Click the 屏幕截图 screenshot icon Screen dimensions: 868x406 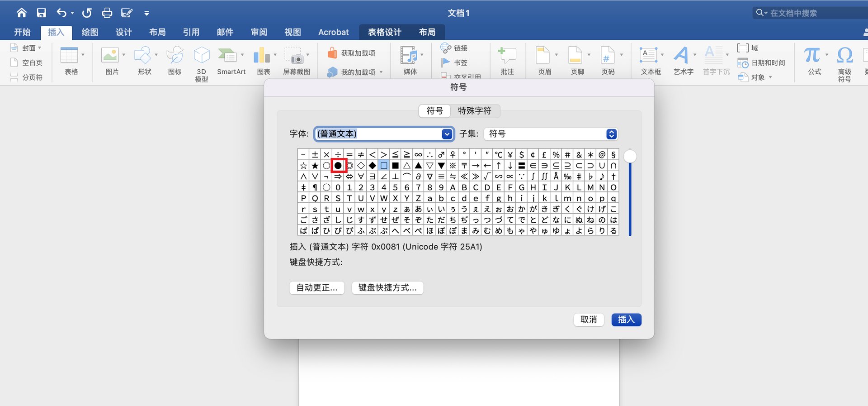coord(293,55)
